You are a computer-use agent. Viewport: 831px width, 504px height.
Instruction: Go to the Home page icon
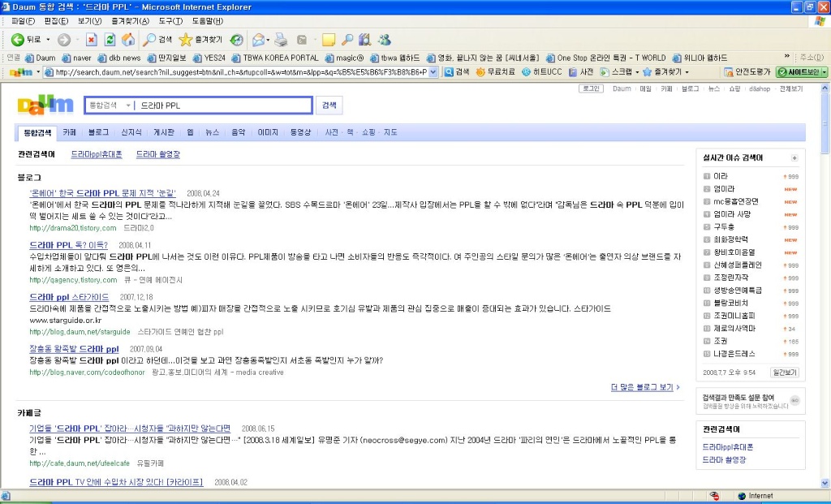click(127, 40)
